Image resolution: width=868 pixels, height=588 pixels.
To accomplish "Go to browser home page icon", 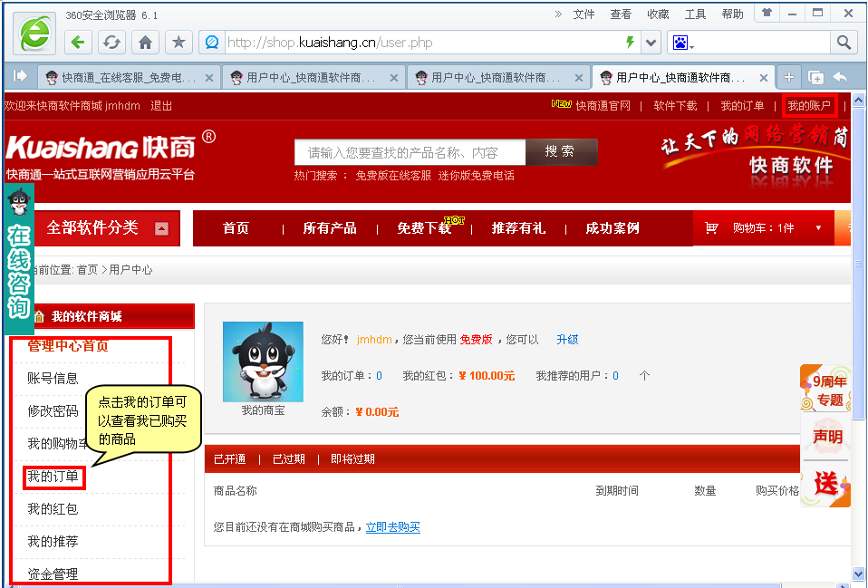I will pos(145,43).
